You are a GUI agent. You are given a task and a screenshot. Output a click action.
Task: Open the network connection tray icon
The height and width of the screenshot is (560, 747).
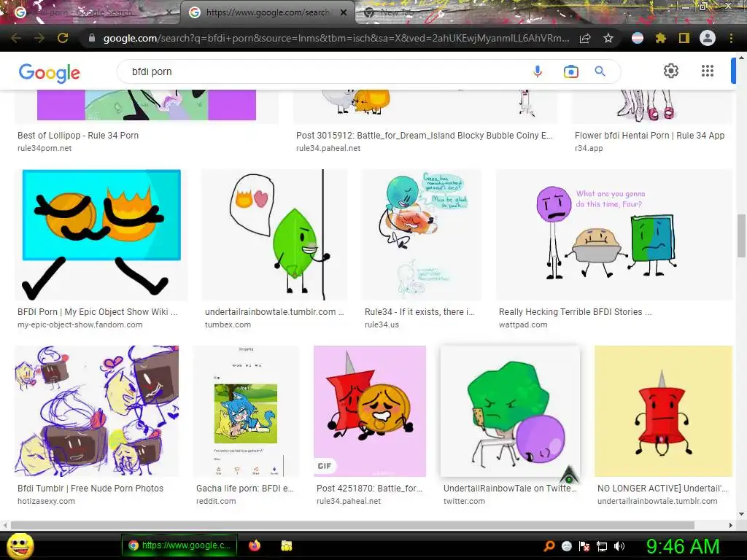(x=602, y=546)
